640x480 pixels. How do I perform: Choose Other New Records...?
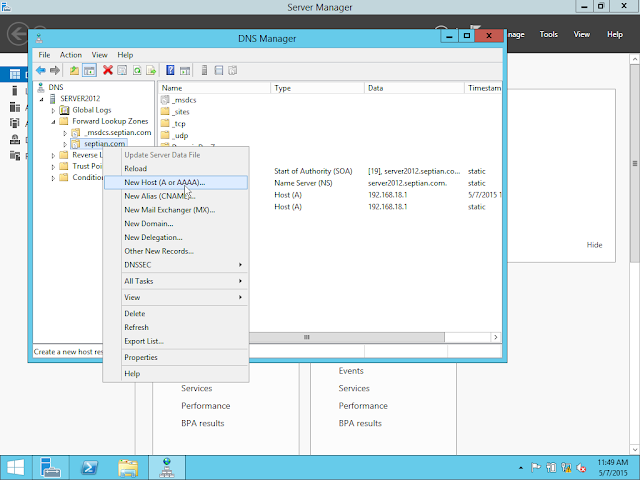[176, 251]
